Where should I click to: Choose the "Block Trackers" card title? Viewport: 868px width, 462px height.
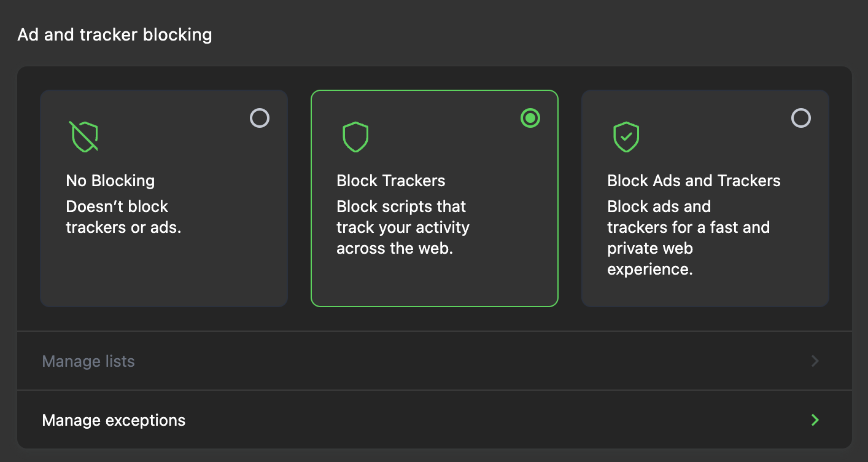click(391, 181)
